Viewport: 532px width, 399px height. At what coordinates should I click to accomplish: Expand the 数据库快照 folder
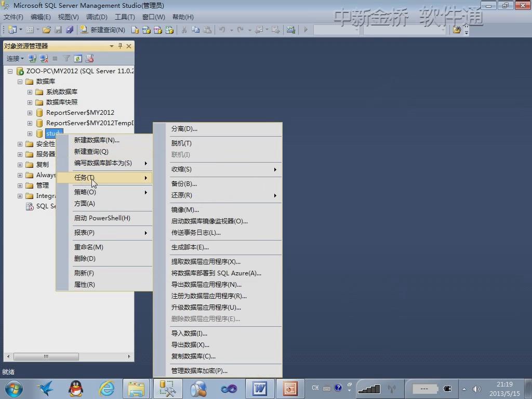point(30,102)
